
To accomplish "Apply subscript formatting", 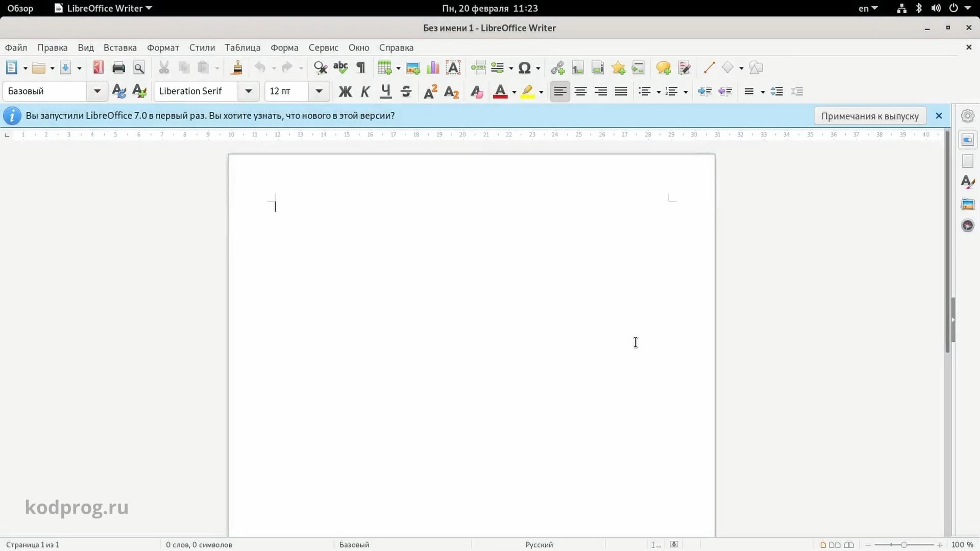I will click(452, 91).
